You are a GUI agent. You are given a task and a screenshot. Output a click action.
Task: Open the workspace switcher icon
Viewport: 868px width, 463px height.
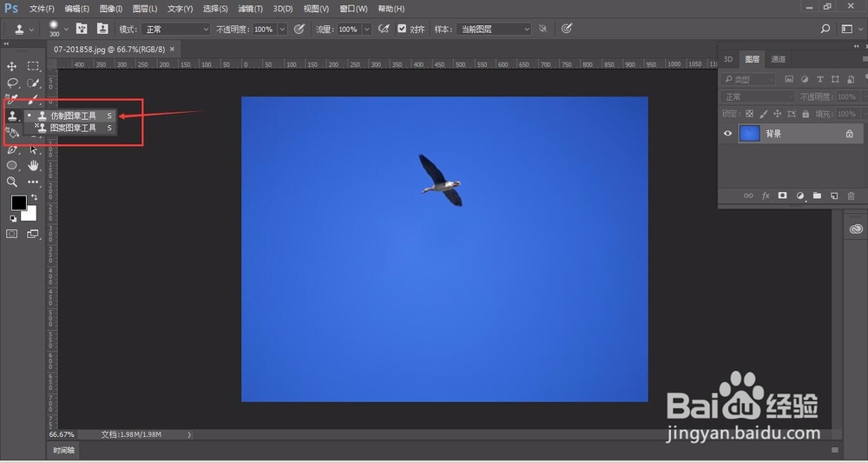coord(847,29)
